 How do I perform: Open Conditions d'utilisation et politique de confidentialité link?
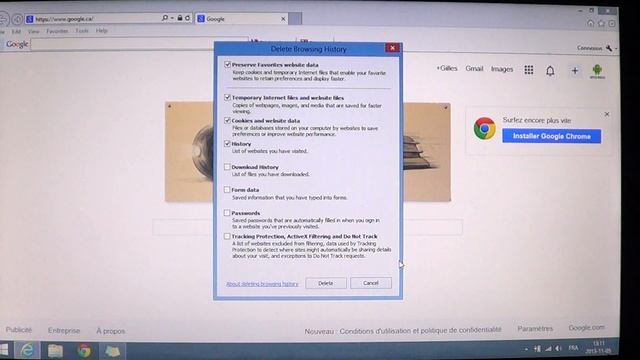tap(420, 330)
